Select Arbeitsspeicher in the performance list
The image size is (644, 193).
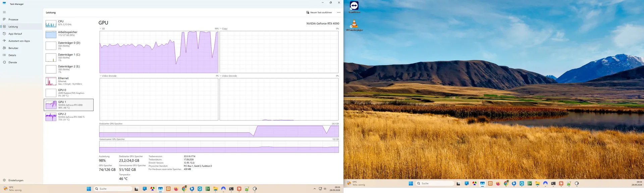pos(69,34)
